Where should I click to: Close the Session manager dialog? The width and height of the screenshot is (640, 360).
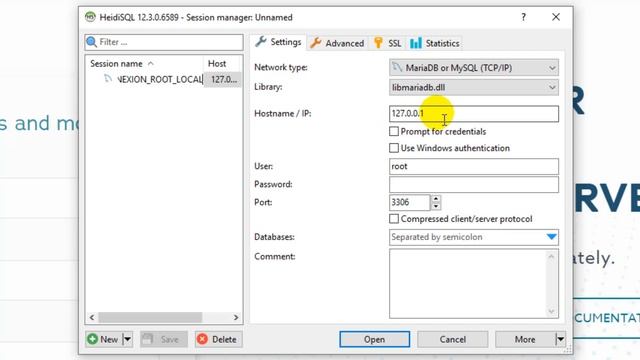tap(556, 17)
